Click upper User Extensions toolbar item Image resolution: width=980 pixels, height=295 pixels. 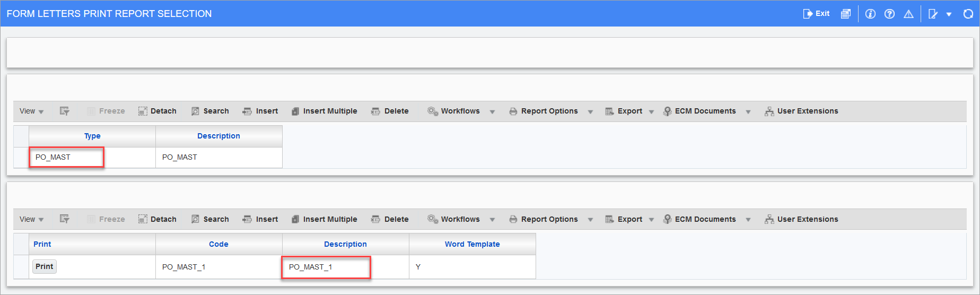tap(801, 111)
